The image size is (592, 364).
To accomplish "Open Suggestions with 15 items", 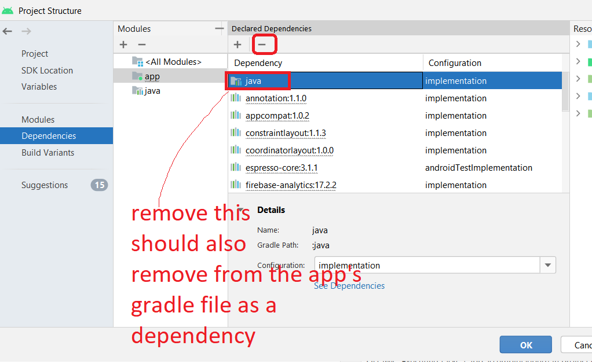I will (45, 185).
